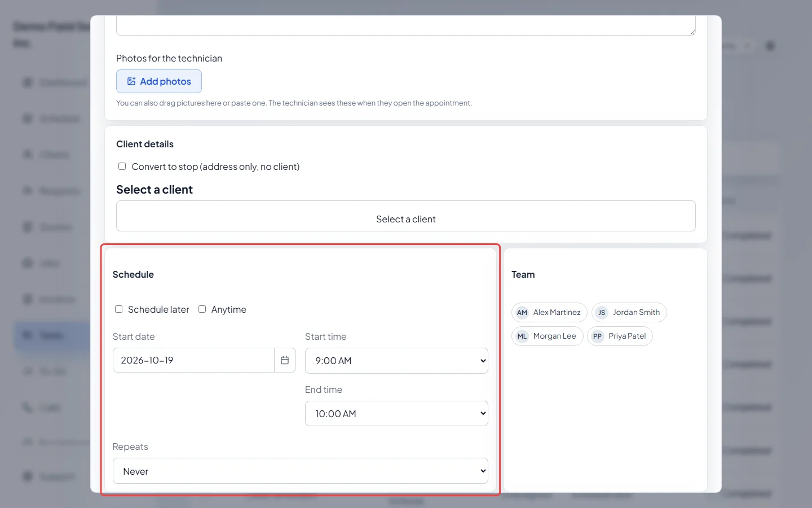Open the Start time dropdown showing 9:00 AM
This screenshot has height=508, width=812.
396,361
